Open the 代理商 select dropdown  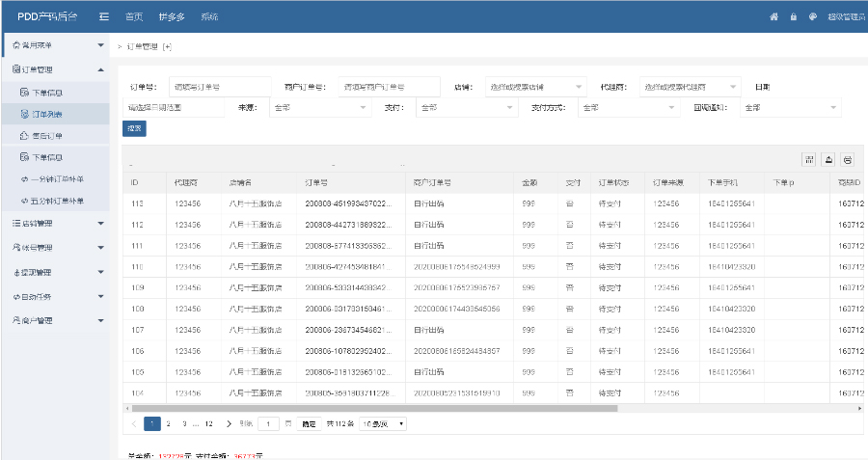coord(689,87)
